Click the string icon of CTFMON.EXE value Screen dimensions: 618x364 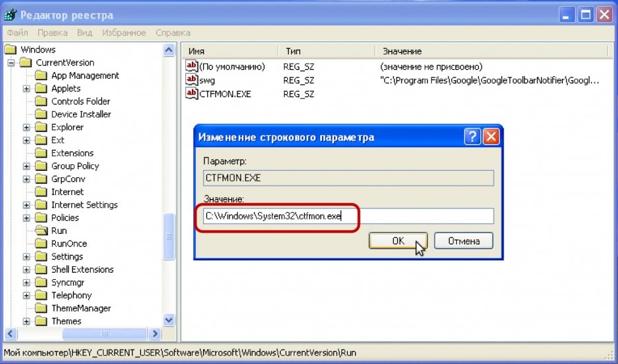point(191,93)
